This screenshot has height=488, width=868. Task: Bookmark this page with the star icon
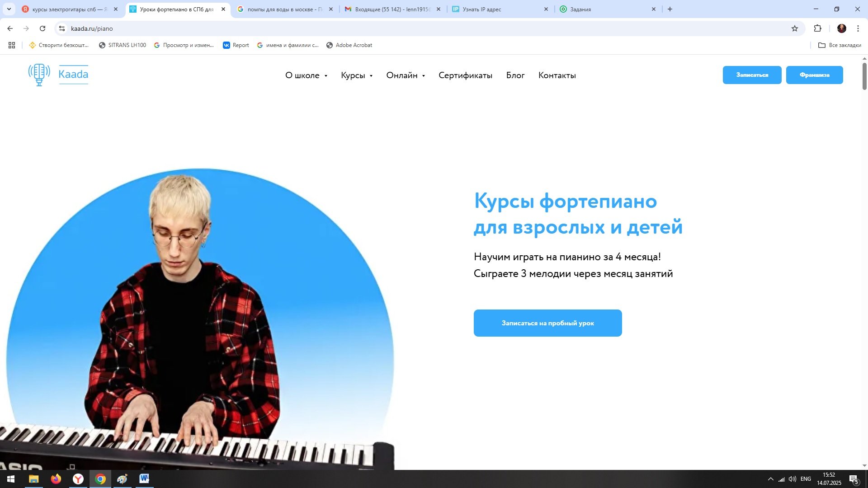pos(795,28)
